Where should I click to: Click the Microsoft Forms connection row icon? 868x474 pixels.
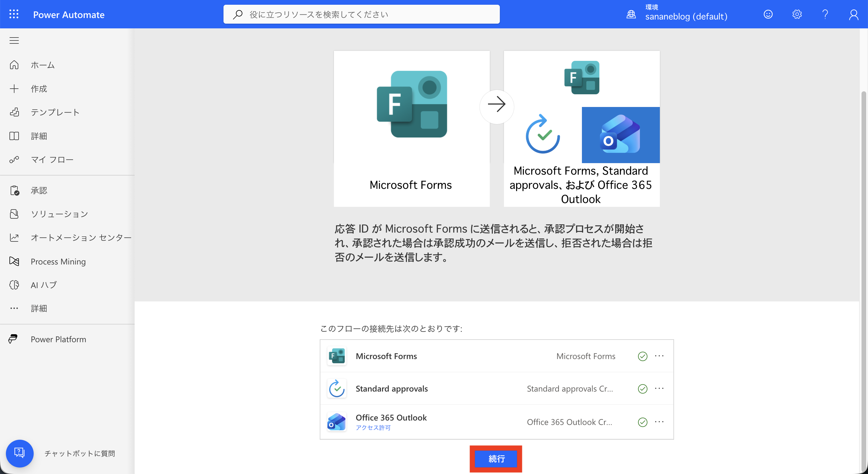[337, 356]
